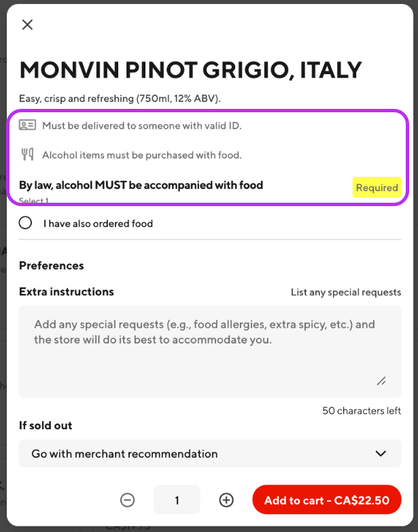Increase quantity with the plus icon
Screen dimensions: 418x532
[x=226, y=500]
